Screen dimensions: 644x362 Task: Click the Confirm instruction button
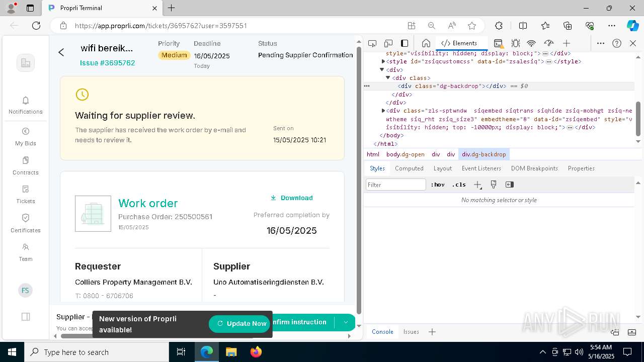tap(302, 322)
